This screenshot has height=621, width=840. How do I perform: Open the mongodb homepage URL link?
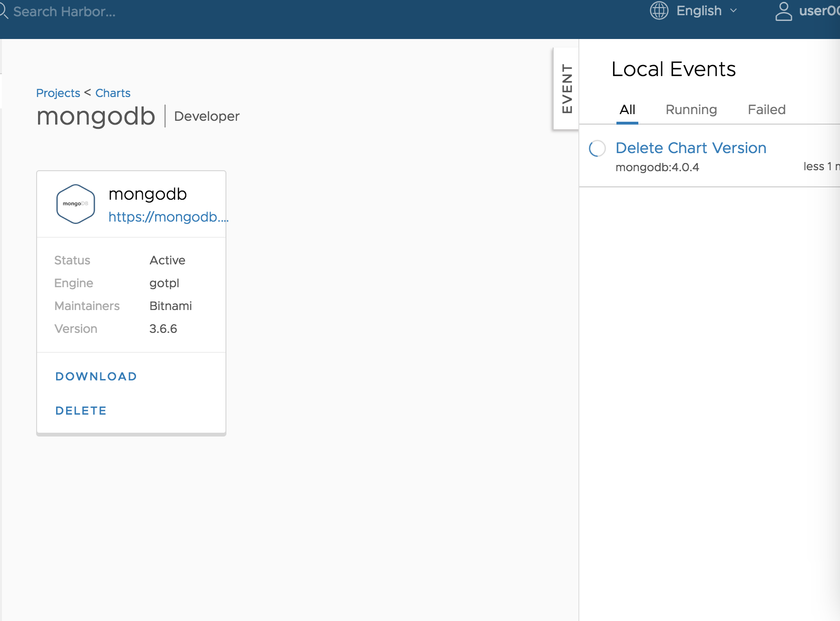click(x=168, y=217)
